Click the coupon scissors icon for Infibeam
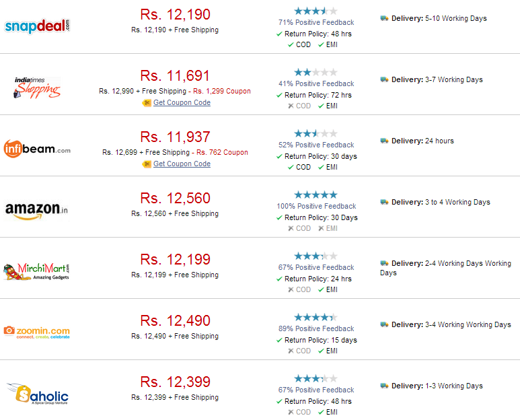 coord(147,164)
